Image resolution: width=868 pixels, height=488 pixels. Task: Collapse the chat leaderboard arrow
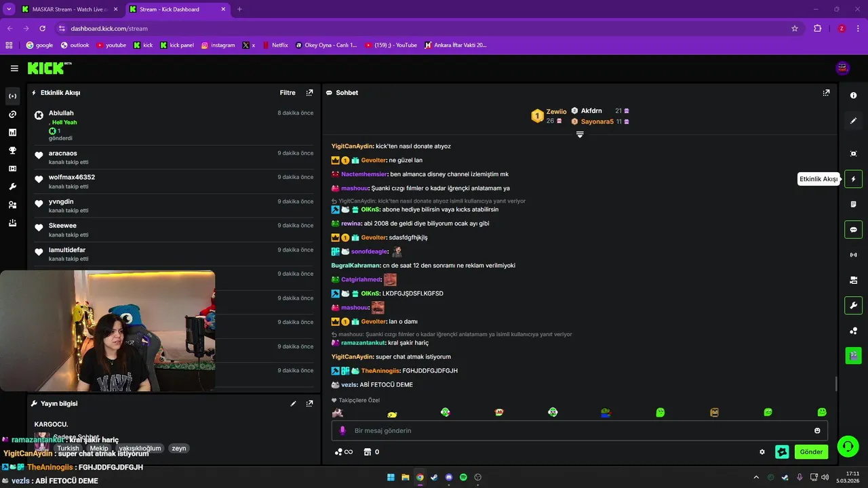coord(580,134)
